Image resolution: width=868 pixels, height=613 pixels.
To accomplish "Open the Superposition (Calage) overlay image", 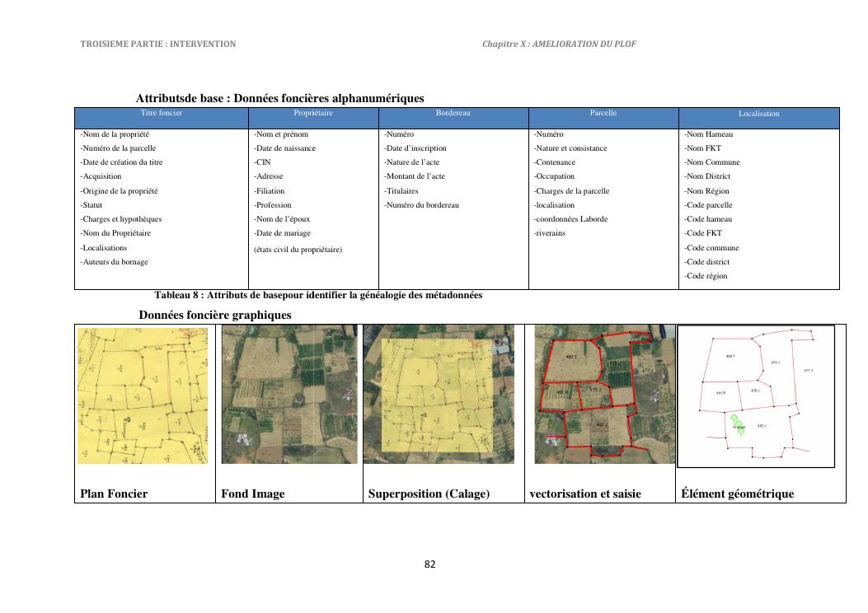I will click(x=439, y=395).
